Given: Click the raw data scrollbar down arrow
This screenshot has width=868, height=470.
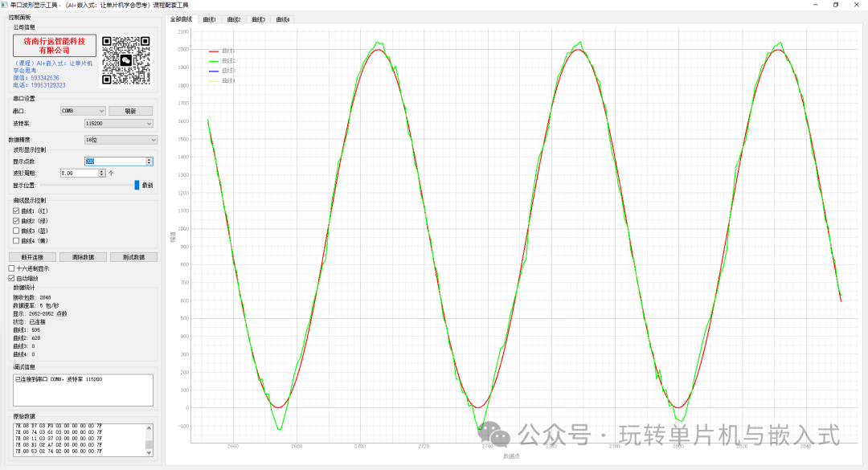Looking at the screenshot, I should [x=149, y=453].
